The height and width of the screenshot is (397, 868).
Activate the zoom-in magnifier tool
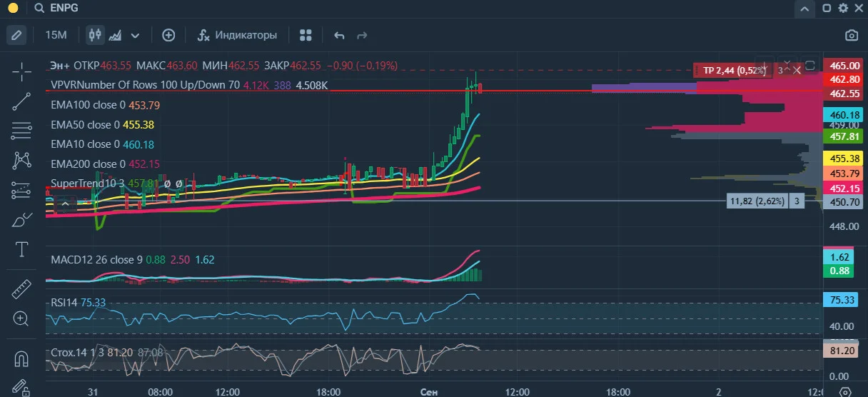22,318
